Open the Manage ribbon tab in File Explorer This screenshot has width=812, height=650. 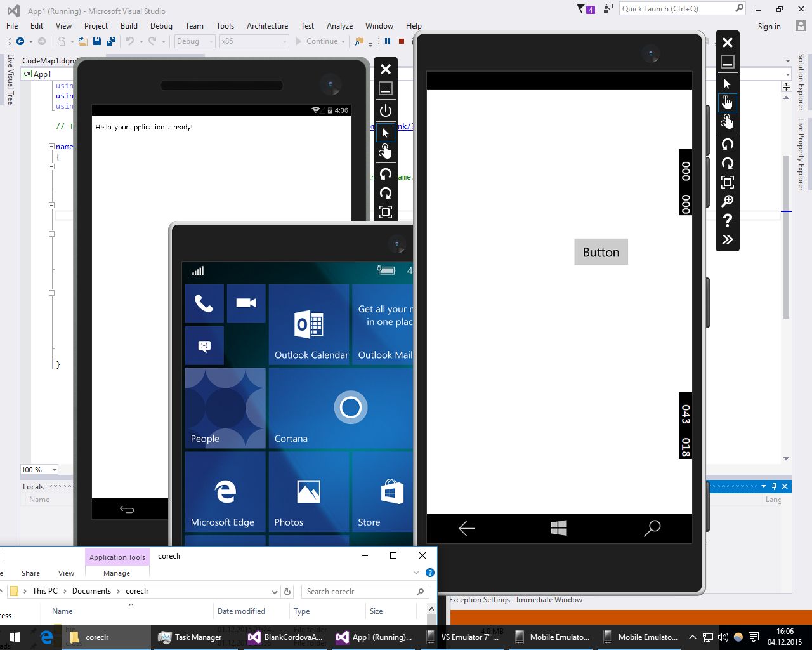tap(117, 573)
